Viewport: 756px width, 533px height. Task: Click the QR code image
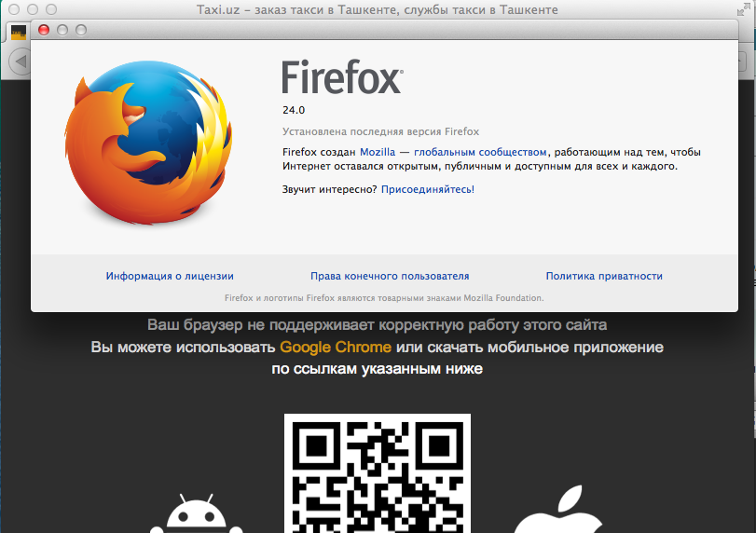point(378,473)
